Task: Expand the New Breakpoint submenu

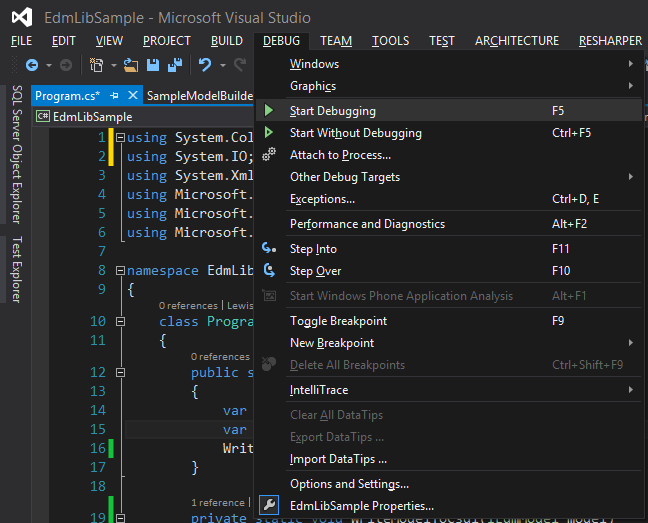Action: (x=631, y=342)
